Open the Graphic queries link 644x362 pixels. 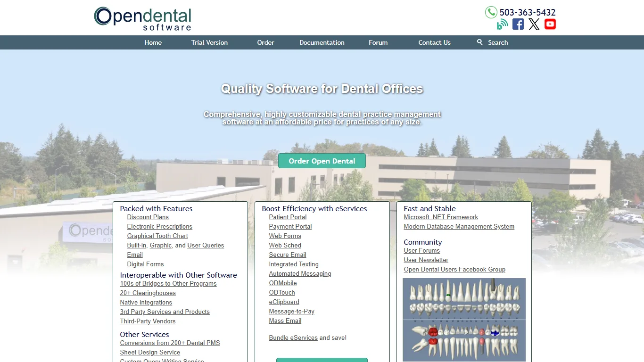[161, 246]
